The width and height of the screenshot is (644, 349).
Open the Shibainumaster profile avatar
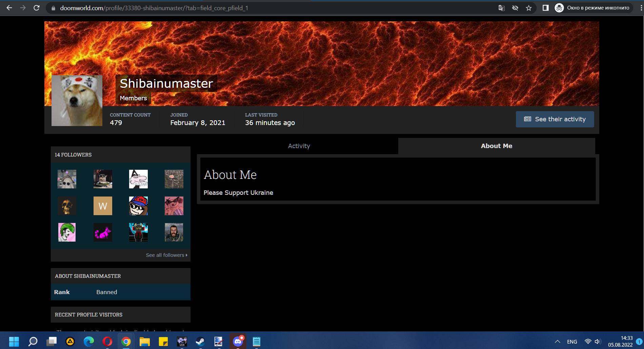[x=77, y=101]
